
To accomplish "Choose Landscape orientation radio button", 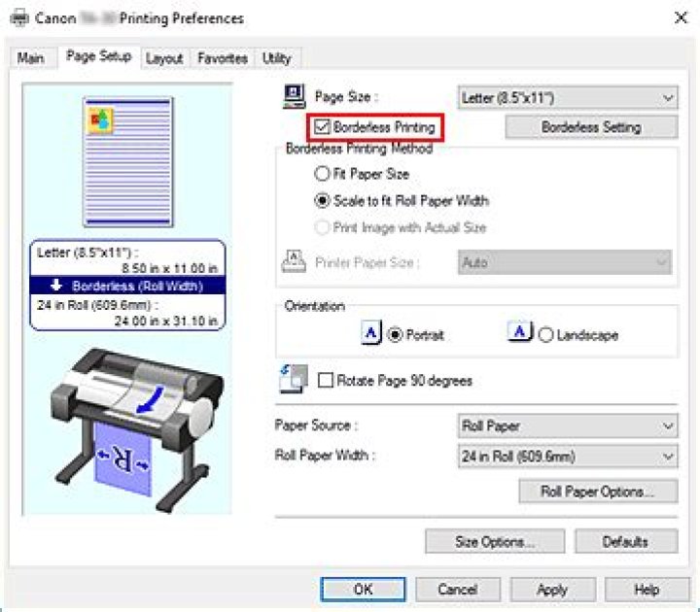I will pyautogui.click(x=545, y=334).
